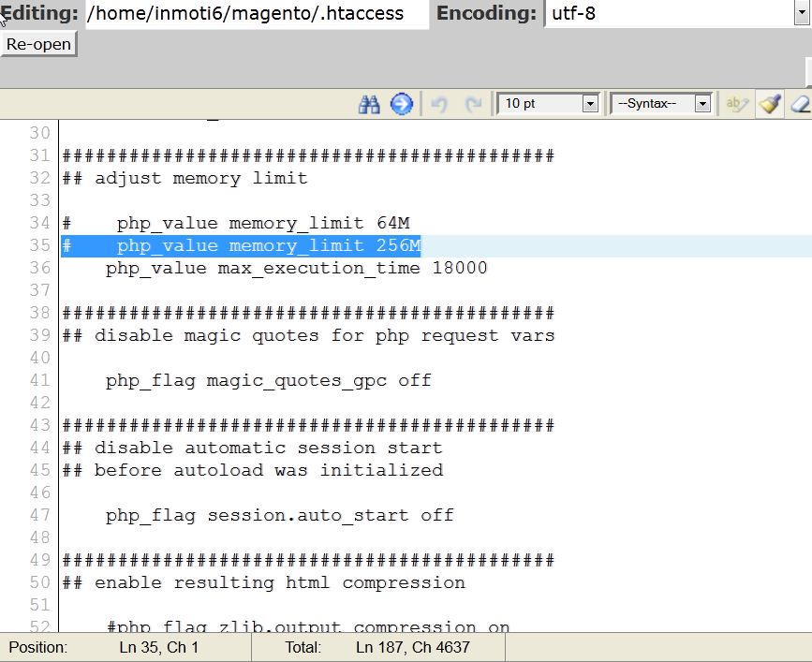Click 'Ln 187, Ch 4637' total status
This screenshot has height=662, width=812.
(x=413, y=648)
